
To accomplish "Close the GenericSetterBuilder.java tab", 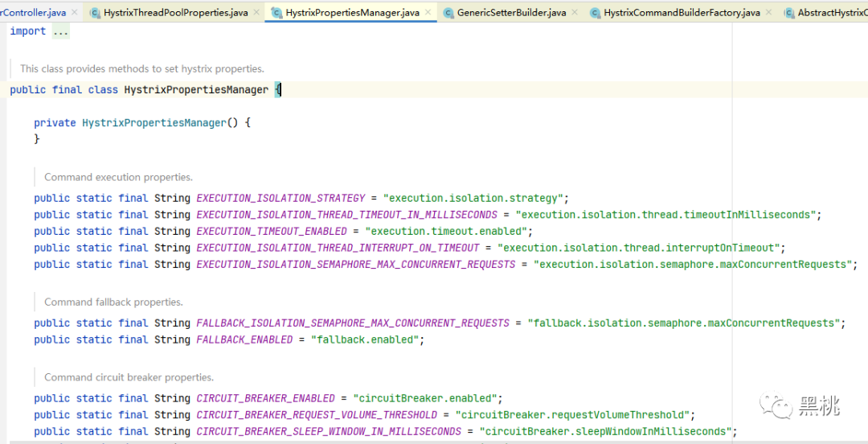I will click(575, 11).
